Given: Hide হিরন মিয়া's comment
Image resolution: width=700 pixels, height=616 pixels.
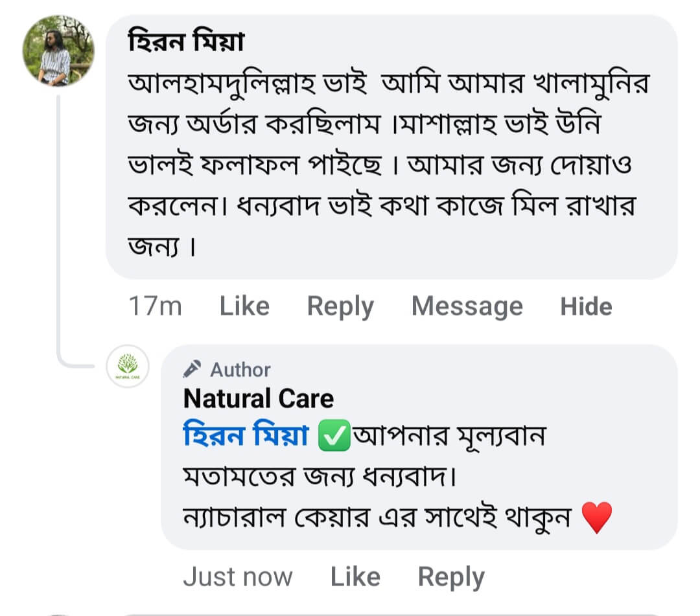Looking at the screenshot, I should (x=586, y=306).
